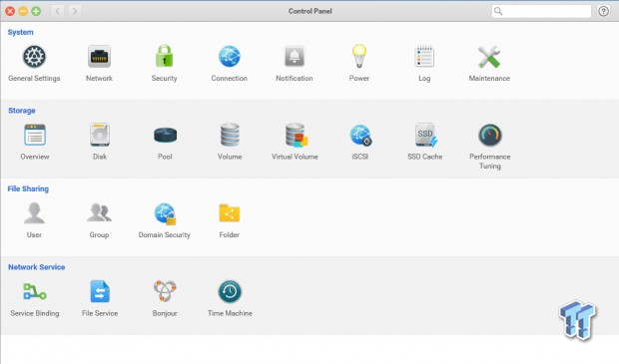Open iSCSI settings icon

[360, 135]
